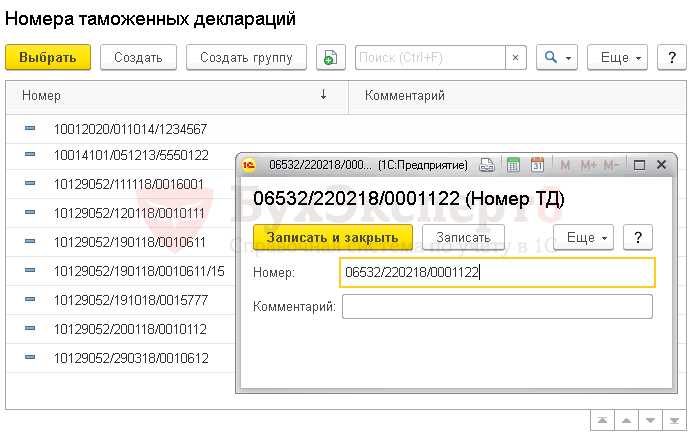This screenshot has height=434, width=697.
Task: Click the item icon beside 10129052/191018/0015777
Action: 30,299
